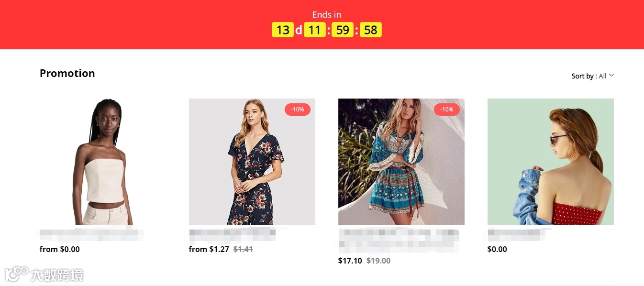Open the strapless white top product image

(x=103, y=162)
